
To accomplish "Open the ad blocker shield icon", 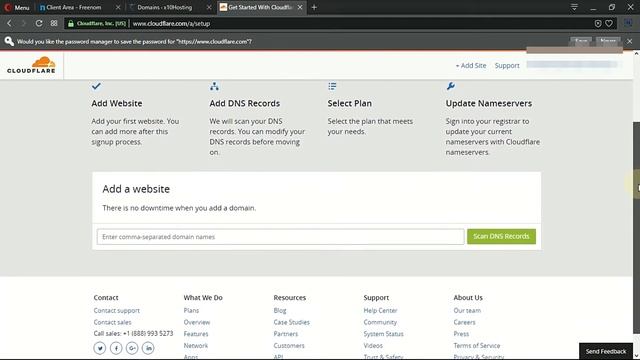I will (598, 24).
